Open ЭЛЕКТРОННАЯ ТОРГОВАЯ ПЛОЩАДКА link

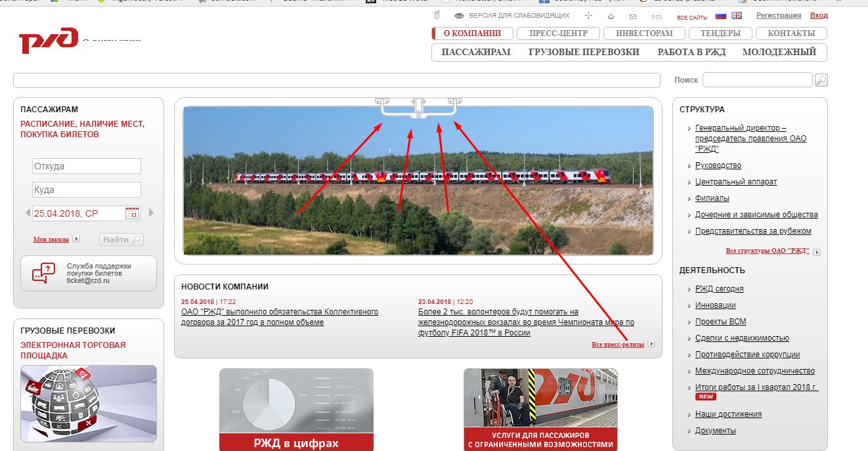(73, 351)
